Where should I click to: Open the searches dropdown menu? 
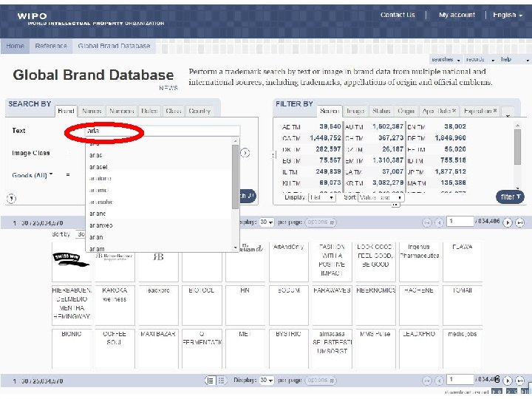[446, 59]
